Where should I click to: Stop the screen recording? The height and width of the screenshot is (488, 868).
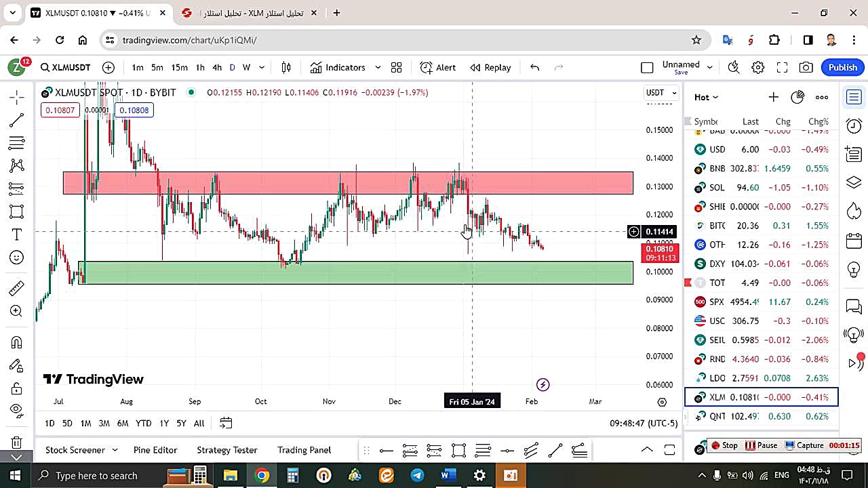click(724, 445)
